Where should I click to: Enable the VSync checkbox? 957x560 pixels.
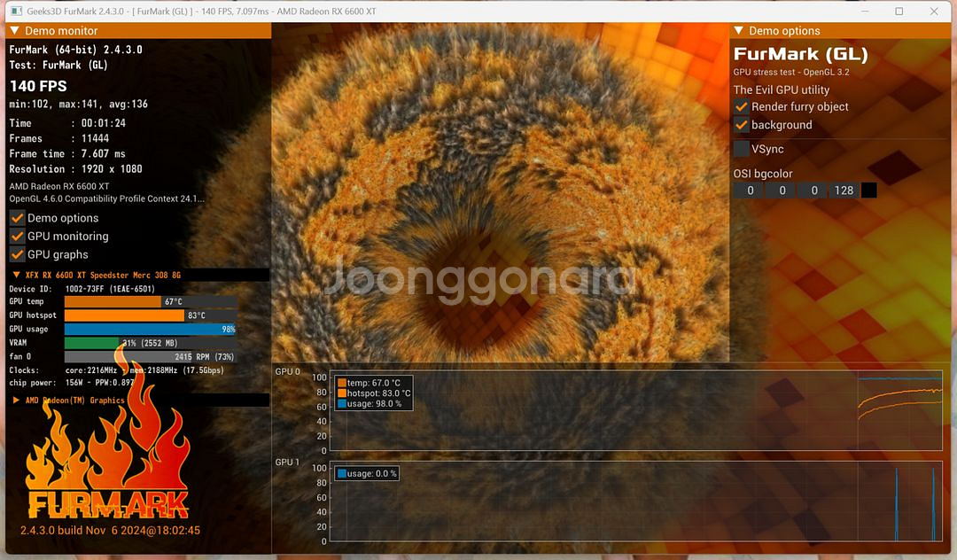pos(742,149)
